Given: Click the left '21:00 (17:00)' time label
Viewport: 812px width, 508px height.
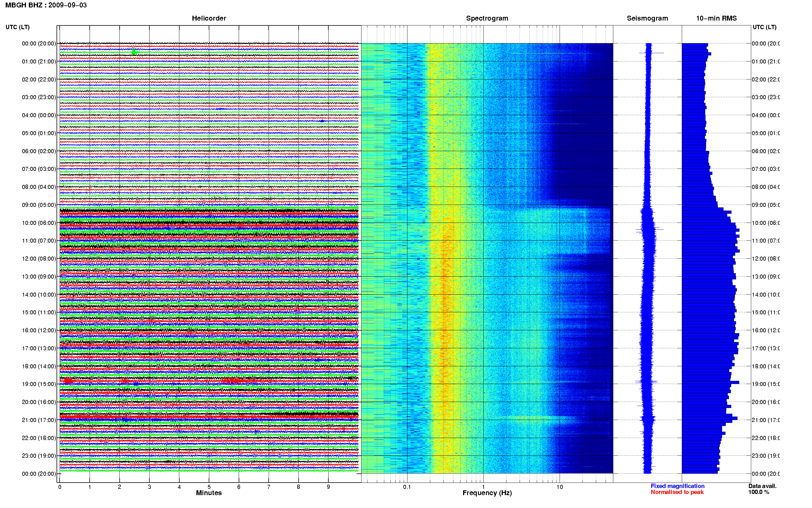Looking at the screenshot, I should click(39, 420).
